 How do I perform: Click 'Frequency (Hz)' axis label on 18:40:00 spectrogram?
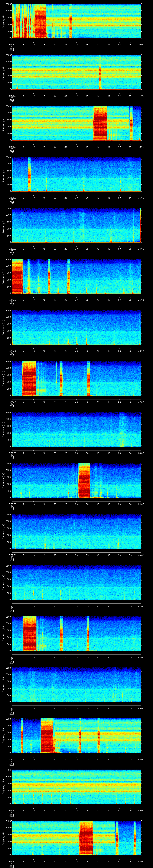point(3,583)
